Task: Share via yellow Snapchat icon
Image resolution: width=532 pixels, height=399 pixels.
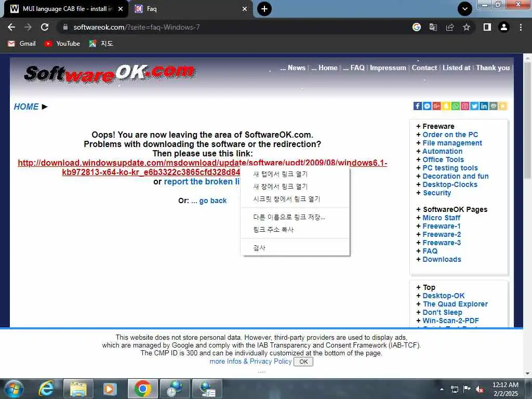Action: 446,106
